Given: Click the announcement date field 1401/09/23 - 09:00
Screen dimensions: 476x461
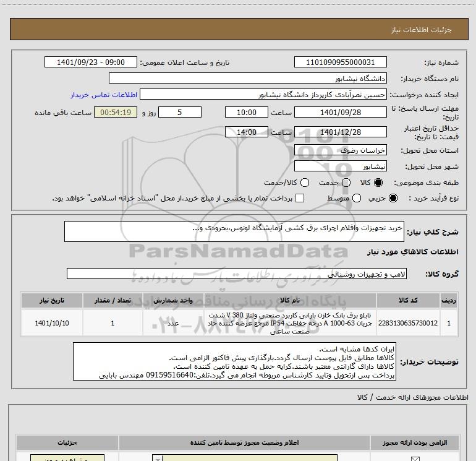Looking at the screenshot, I should click(x=91, y=62).
